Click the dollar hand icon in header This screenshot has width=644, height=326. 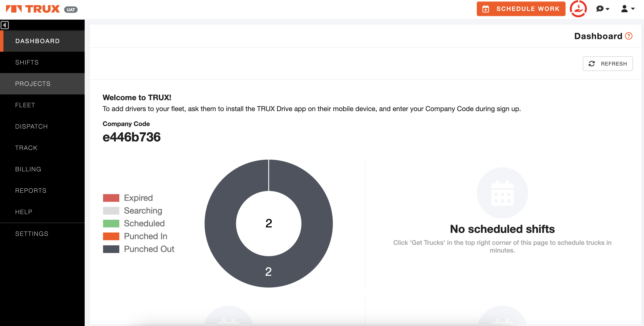(x=578, y=9)
